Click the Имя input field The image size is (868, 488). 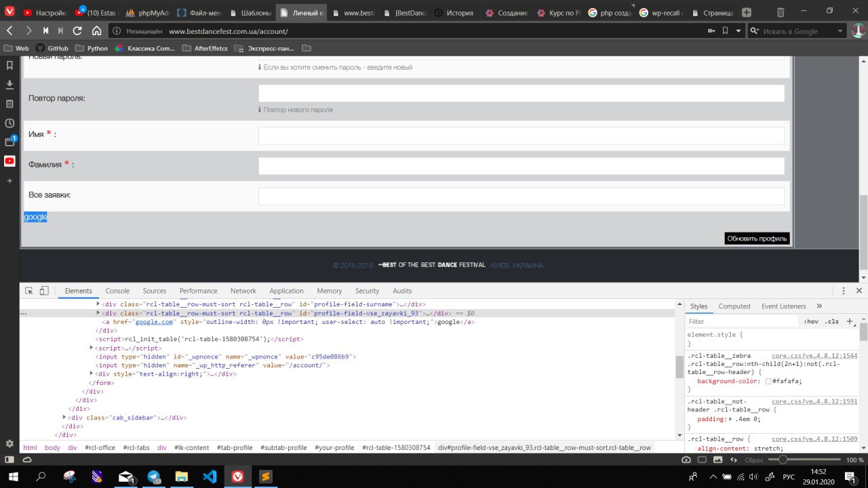coord(521,136)
